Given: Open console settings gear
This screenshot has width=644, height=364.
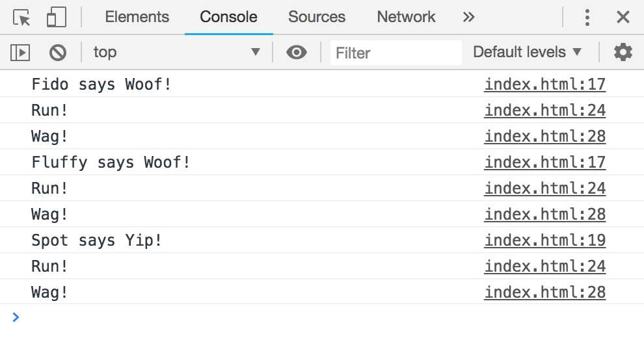Looking at the screenshot, I should (623, 52).
